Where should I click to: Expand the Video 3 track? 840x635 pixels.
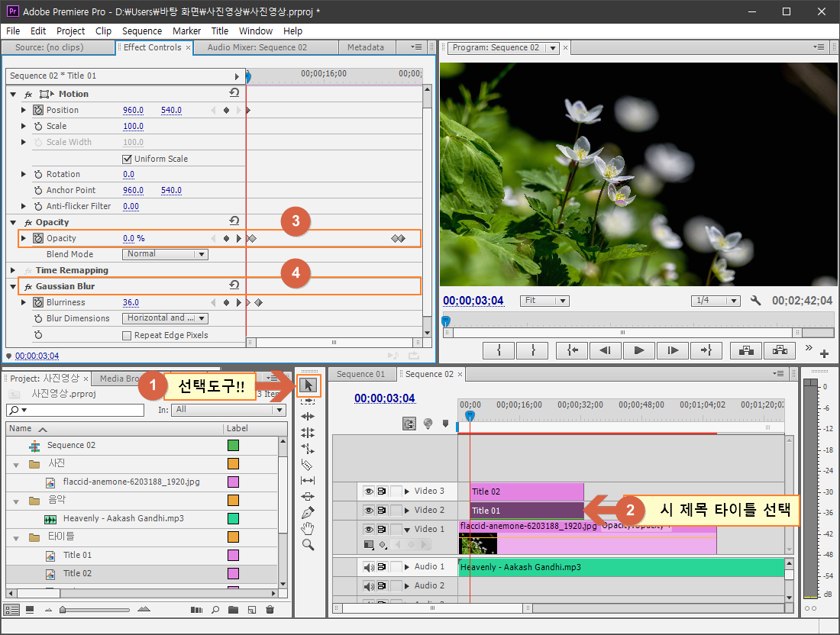[x=407, y=491]
